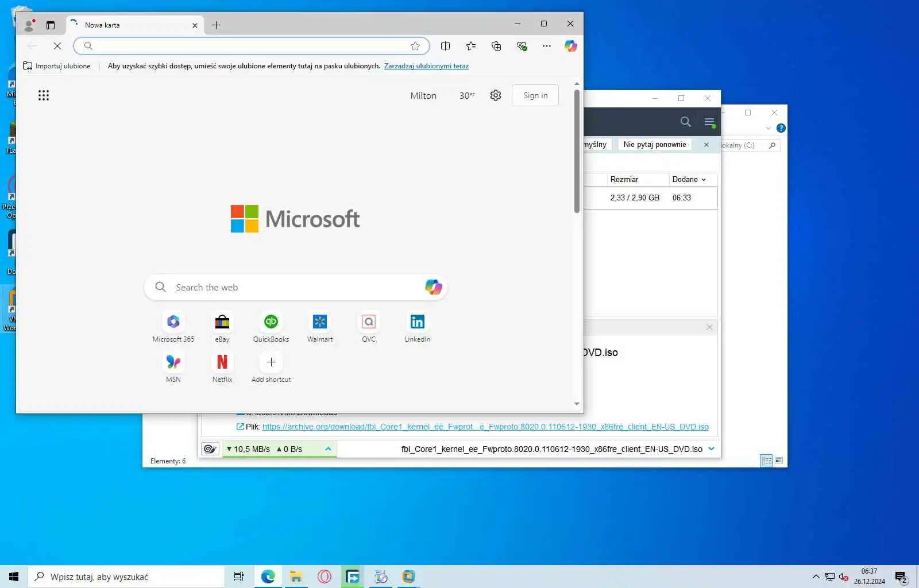Viewport: 919px width, 588px height.
Task: Close the Nowa karta tab
Action: coord(195,25)
